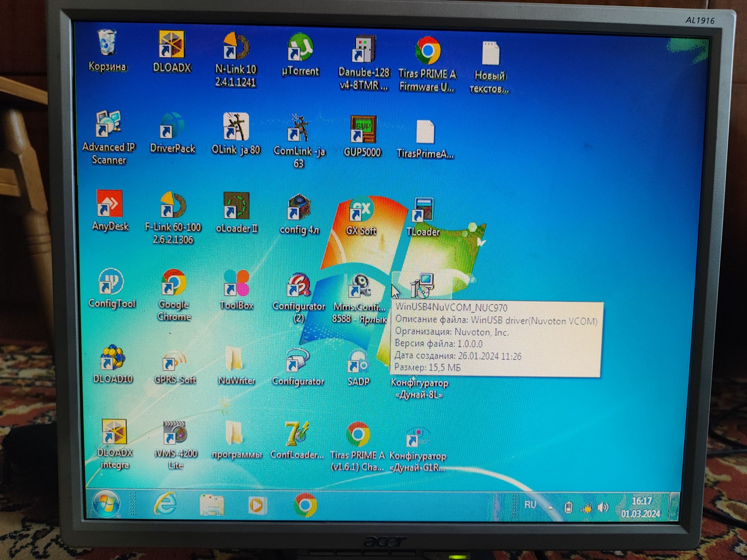Switch the RU input language indicator
This screenshot has width=747, height=560.
tap(530, 505)
